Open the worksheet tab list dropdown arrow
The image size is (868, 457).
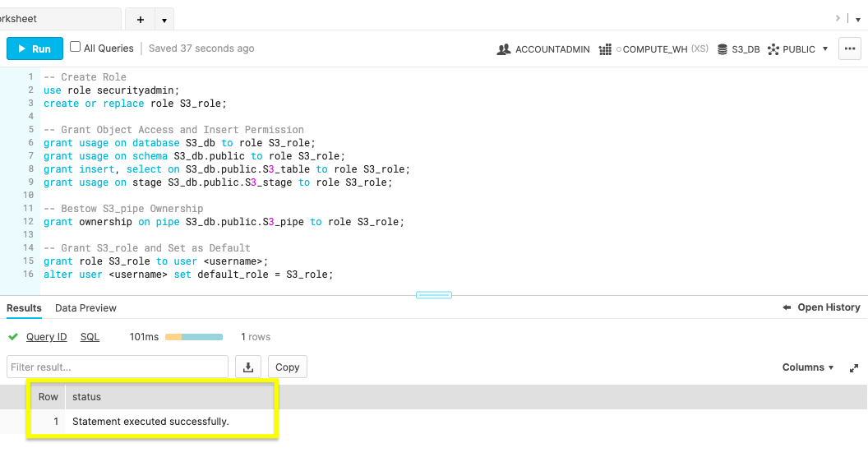coord(164,20)
